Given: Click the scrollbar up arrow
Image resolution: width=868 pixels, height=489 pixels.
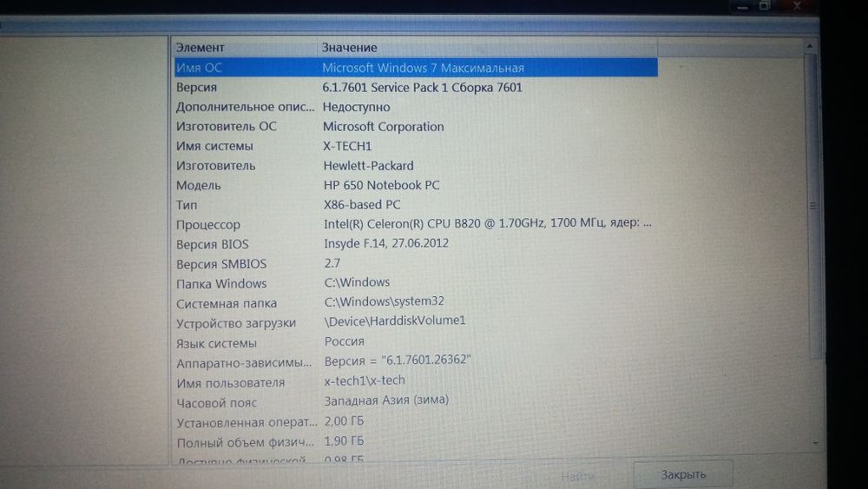Looking at the screenshot, I should pyautogui.click(x=809, y=46).
